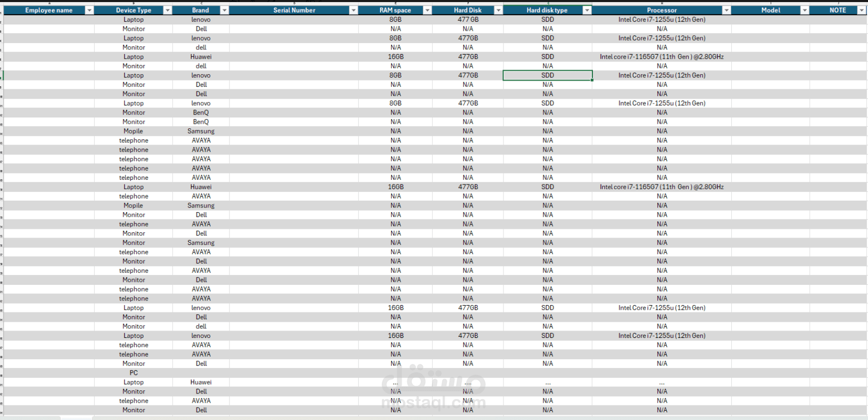Click the first row's 'Intel Core i7-1255u' cell
The image size is (868, 420).
point(662,20)
